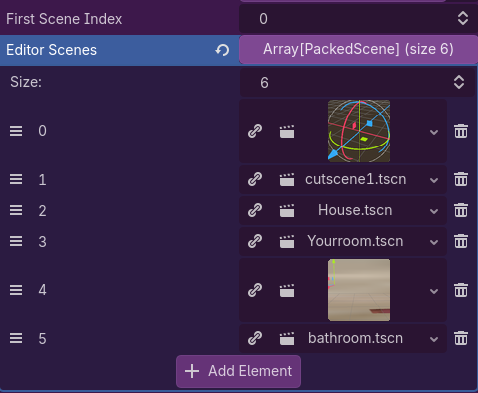Screen dimensions: 478x393
Task: Grab the reorder handle of element 3
Action: 16,241
